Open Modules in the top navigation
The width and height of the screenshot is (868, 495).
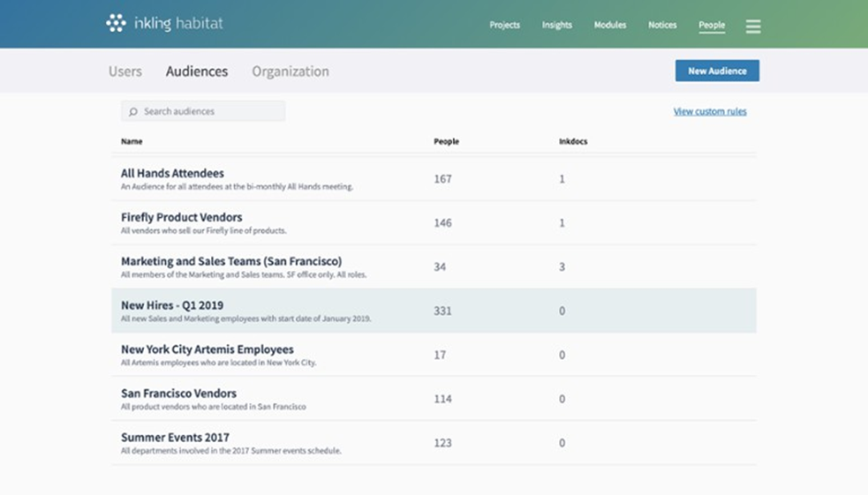[x=609, y=26]
